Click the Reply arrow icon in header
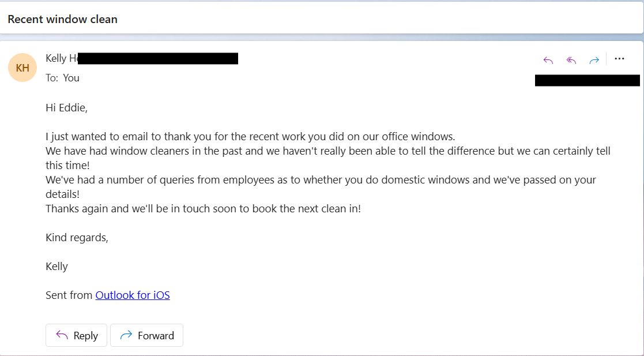The height and width of the screenshot is (356, 644). coord(548,60)
